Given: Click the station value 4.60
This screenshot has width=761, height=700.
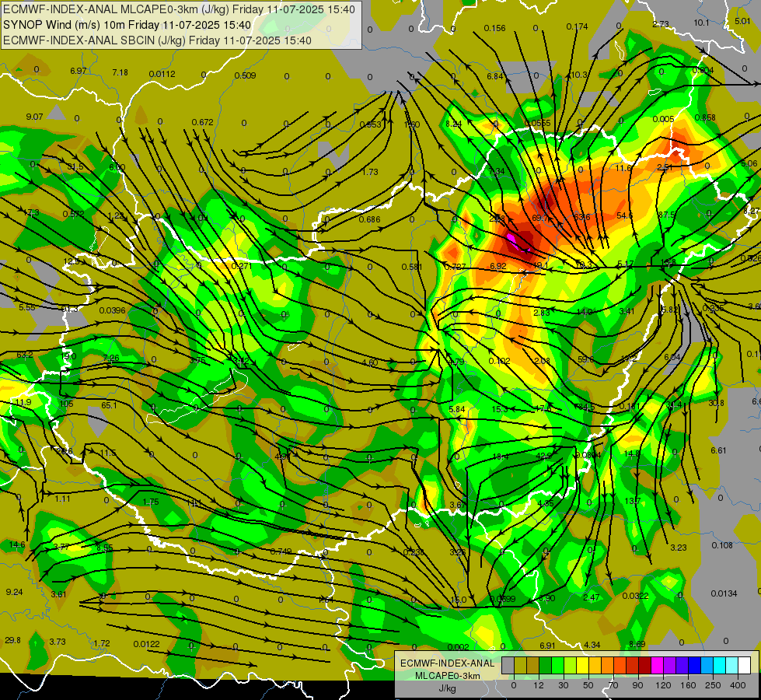Looking at the screenshot, I should 370,362.
